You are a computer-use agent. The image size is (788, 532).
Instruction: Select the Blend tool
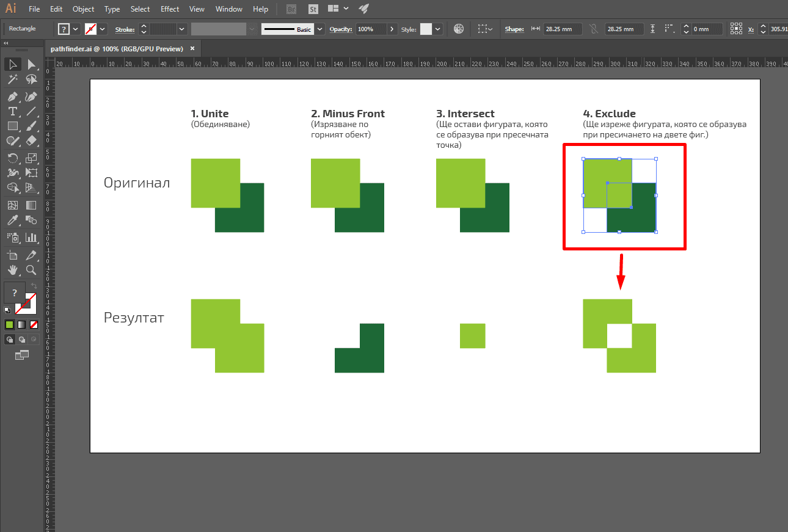tap(31, 220)
